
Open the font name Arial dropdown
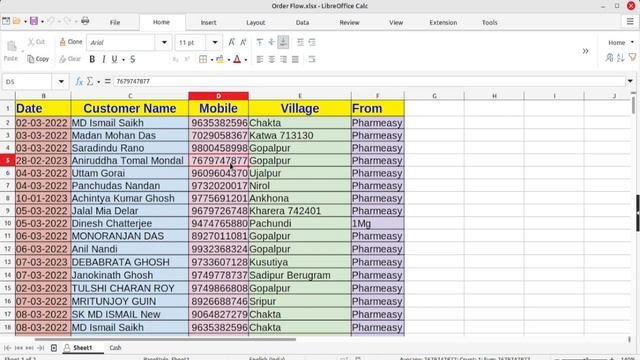164,42
